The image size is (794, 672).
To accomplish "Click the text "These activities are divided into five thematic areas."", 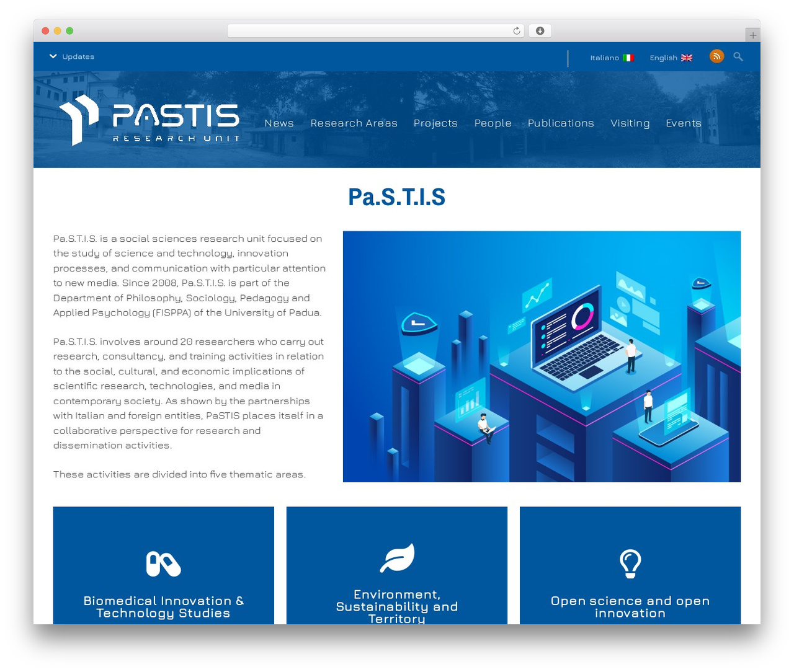I will click(x=179, y=474).
